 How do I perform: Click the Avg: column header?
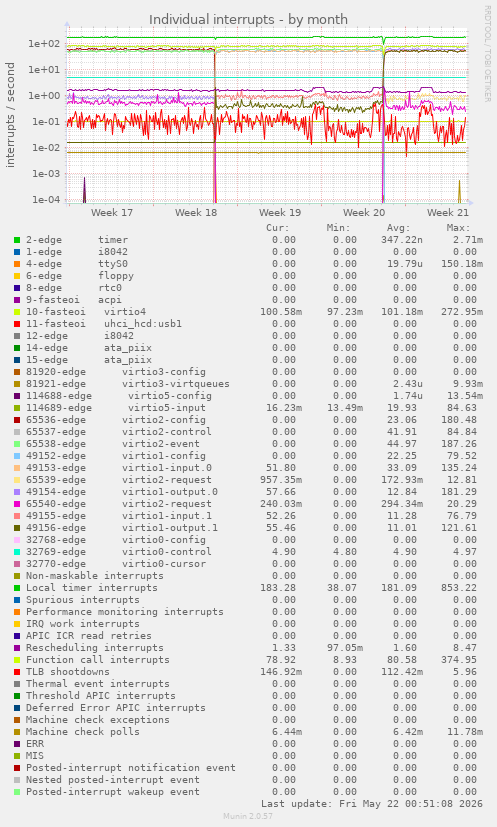coord(398,228)
